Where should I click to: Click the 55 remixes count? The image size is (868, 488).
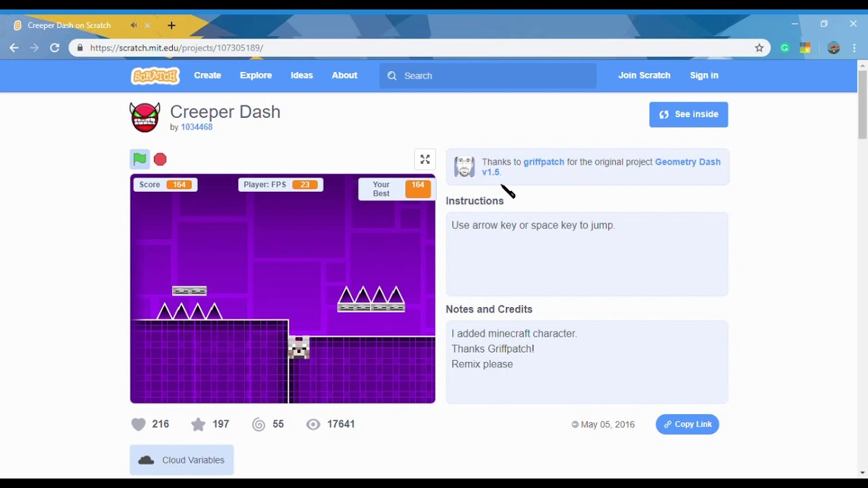pos(278,424)
